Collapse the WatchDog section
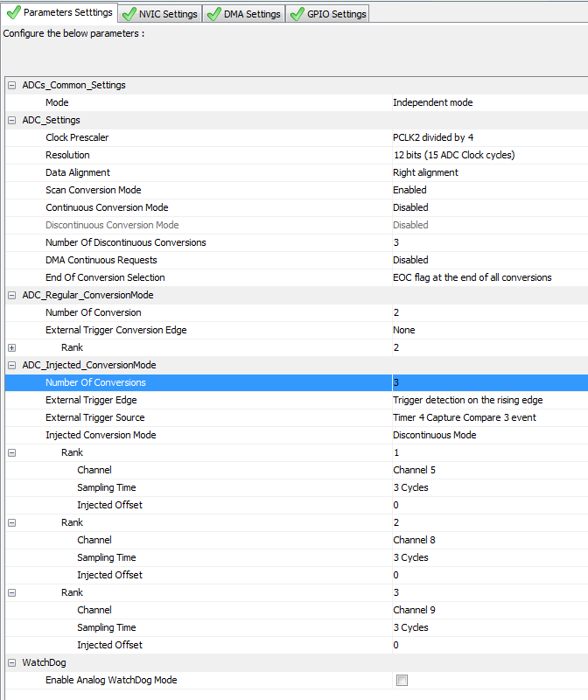Viewport: 588px width, 700px height. [12, 662]
